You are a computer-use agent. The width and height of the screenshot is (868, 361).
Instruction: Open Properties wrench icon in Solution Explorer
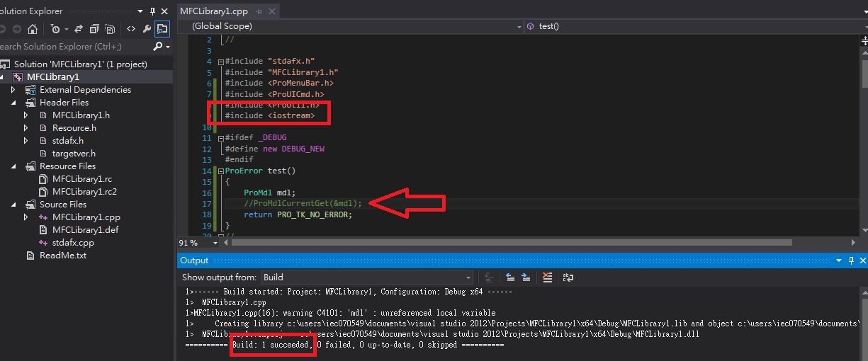[x=147, y=29]
